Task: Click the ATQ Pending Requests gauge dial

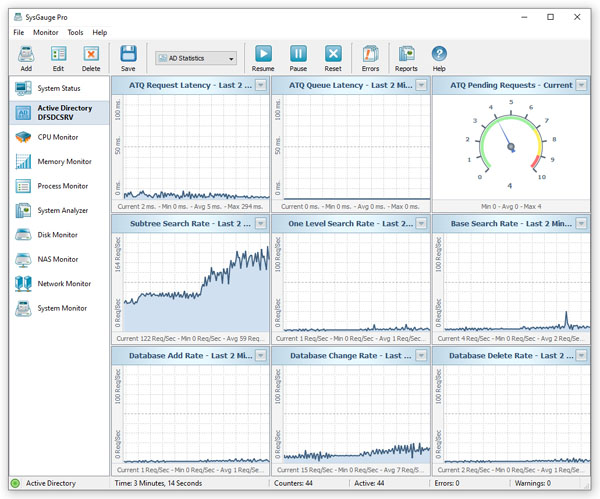Action: click(x=511, y=144)
